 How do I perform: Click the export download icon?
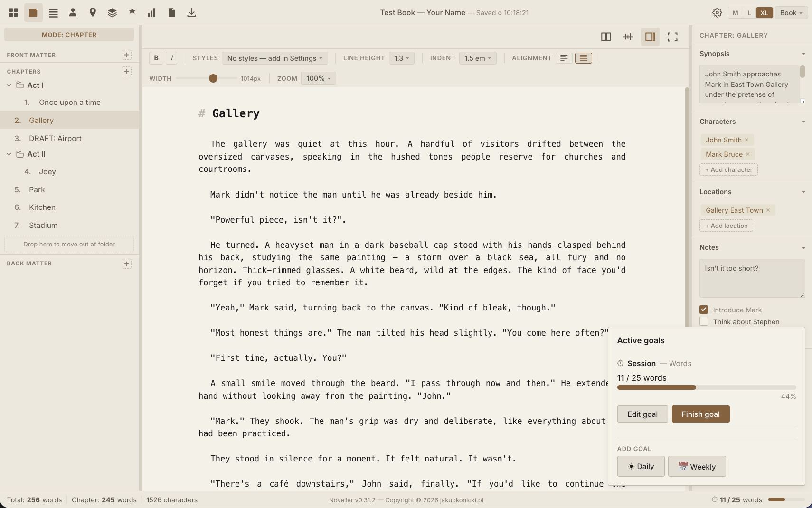[191, 13]
